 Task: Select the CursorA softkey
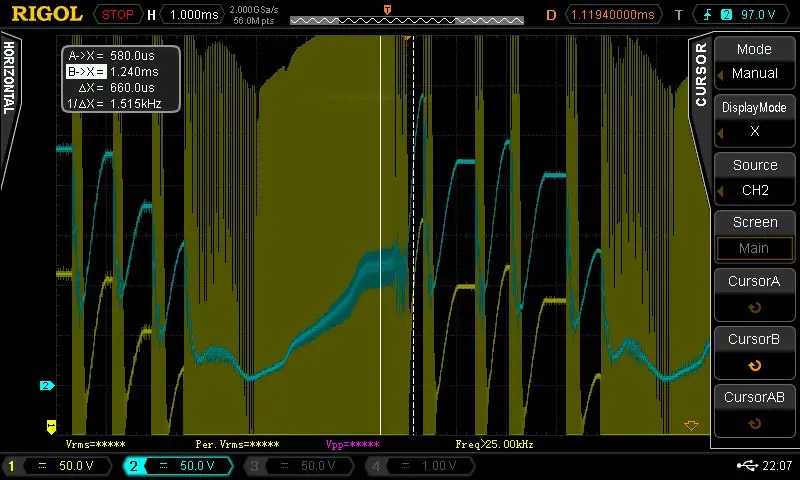coord(754,294)
